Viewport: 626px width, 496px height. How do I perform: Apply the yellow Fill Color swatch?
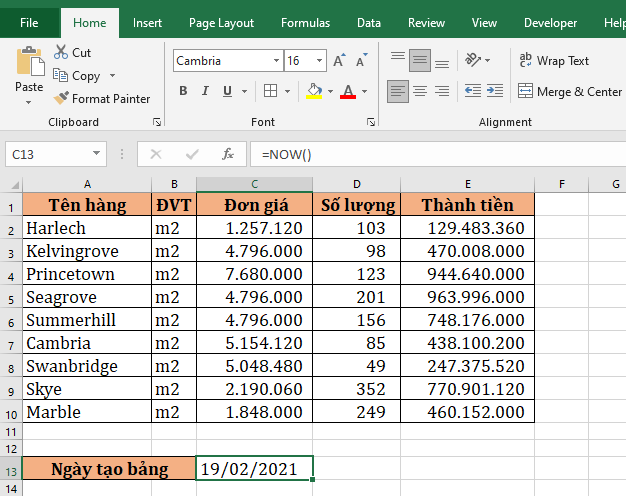coord(315,92)
